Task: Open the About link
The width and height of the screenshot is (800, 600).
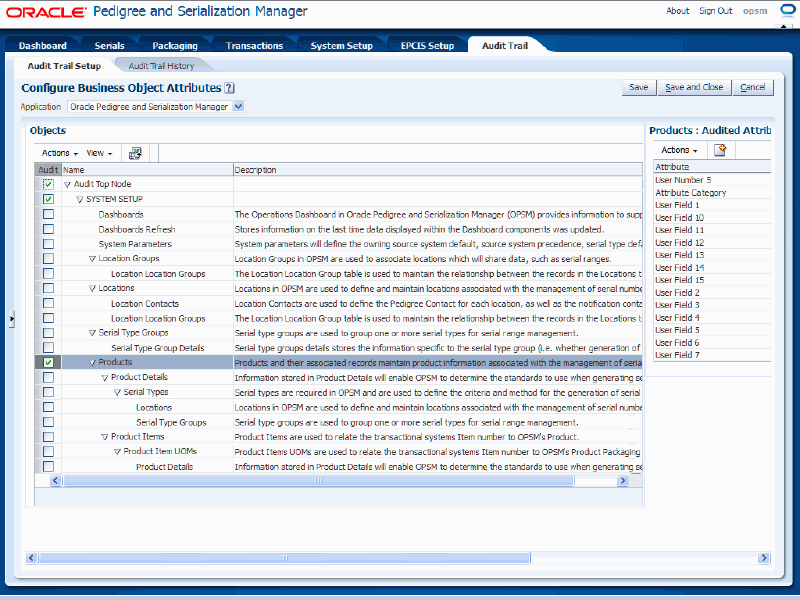Action: pos(678,11)
